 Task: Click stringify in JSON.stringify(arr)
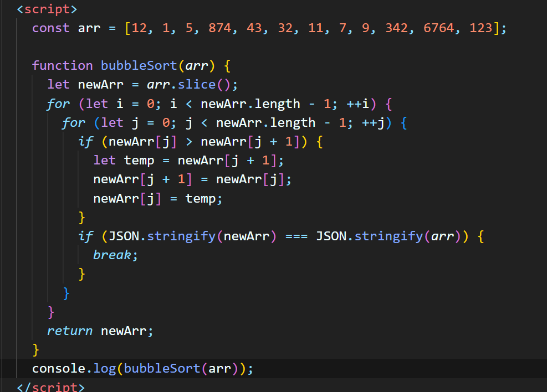[389, 236]
